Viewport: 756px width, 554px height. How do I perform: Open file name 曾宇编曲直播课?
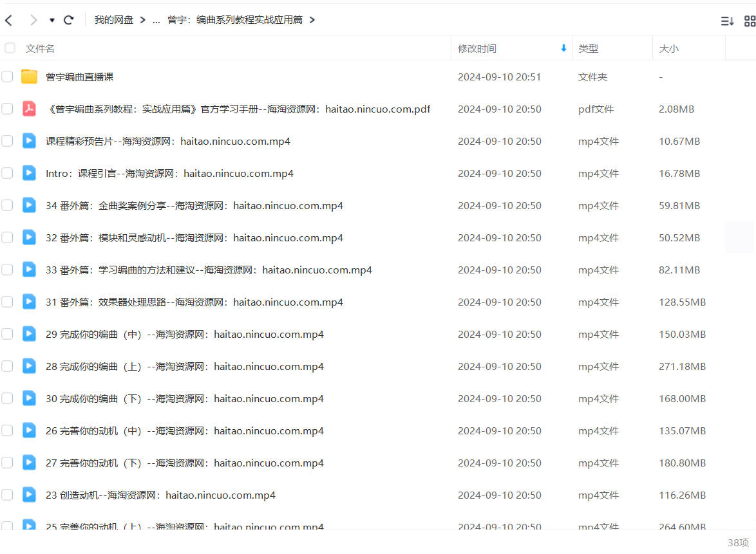(80, 77)
